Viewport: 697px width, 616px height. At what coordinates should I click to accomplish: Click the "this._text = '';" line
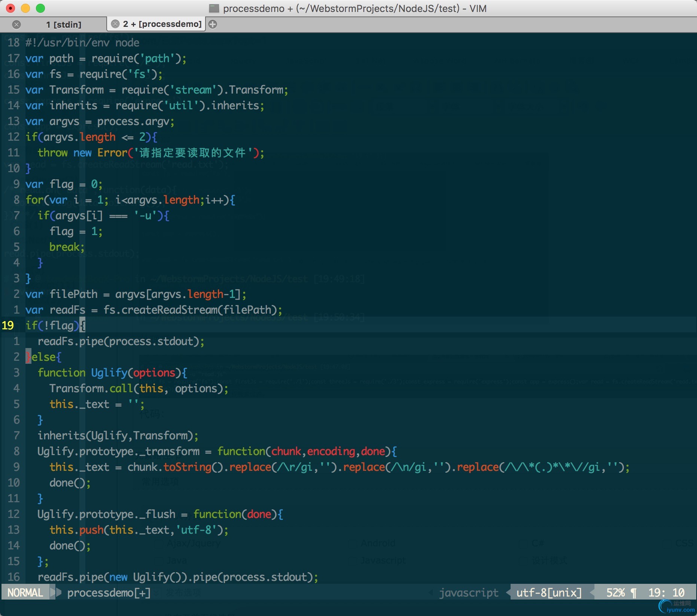(x=97, y=404)
